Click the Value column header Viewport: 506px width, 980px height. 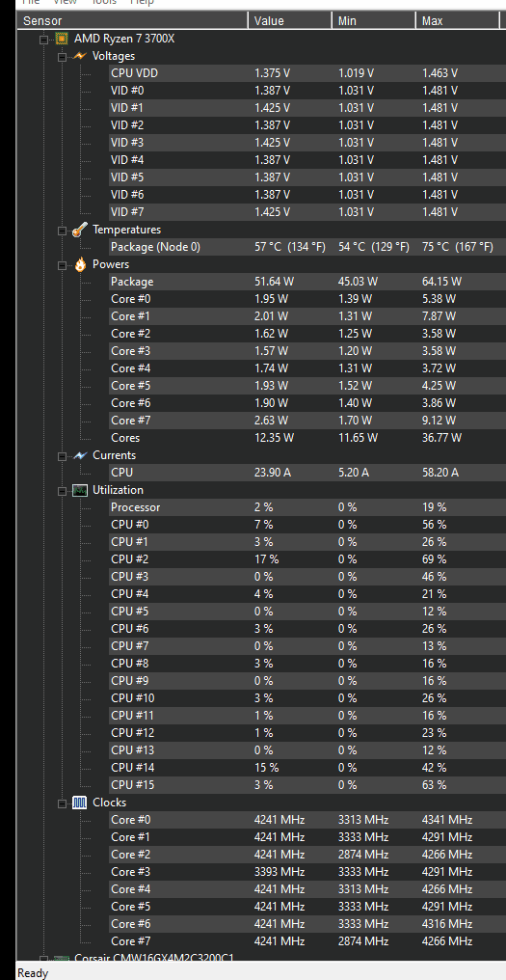coord(290,20)
